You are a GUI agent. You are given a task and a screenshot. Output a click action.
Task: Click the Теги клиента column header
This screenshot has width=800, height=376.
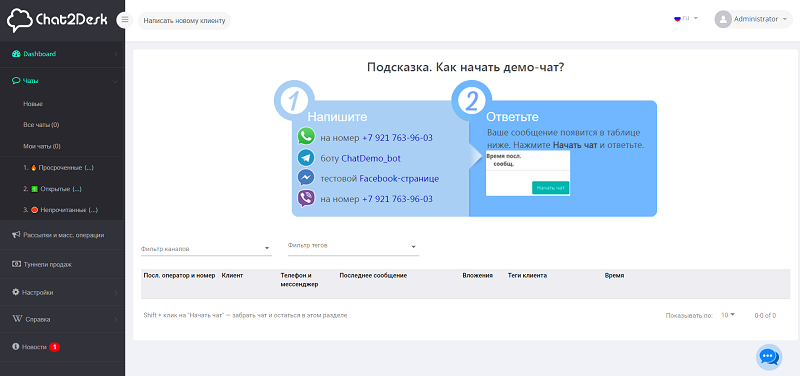click(x=527, y=275)
